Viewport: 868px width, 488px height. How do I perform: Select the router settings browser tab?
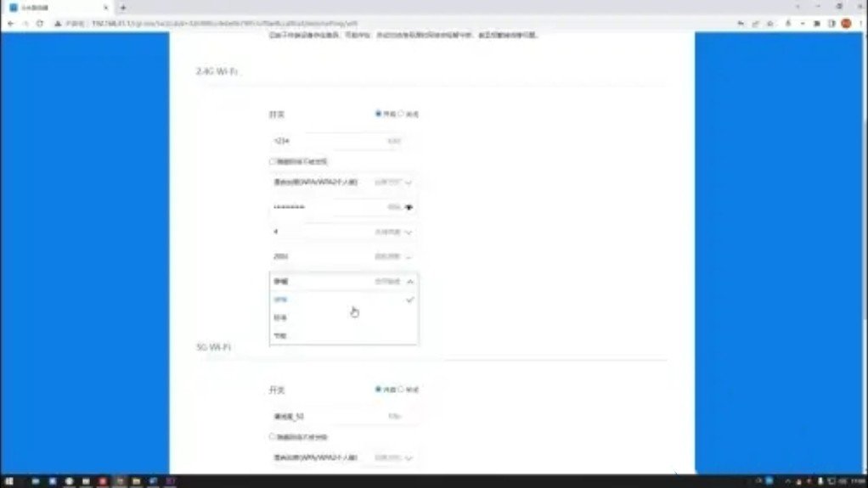point(58,8)
